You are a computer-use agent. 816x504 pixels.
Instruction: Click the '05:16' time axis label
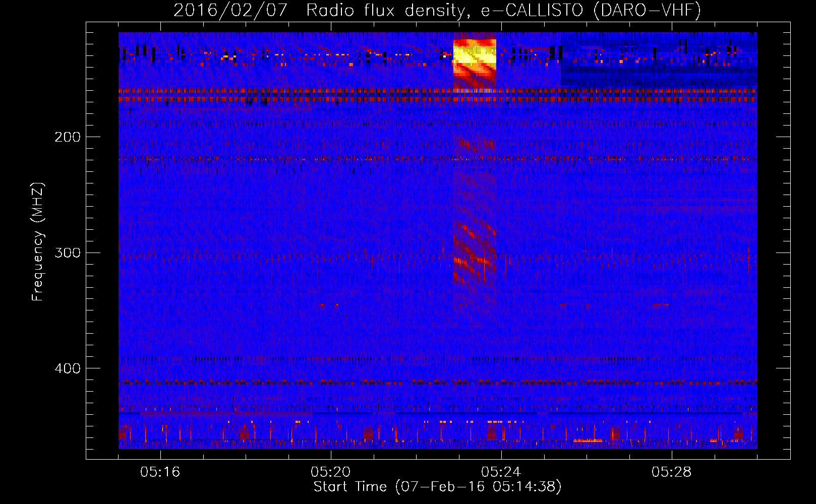click(160, 472)
